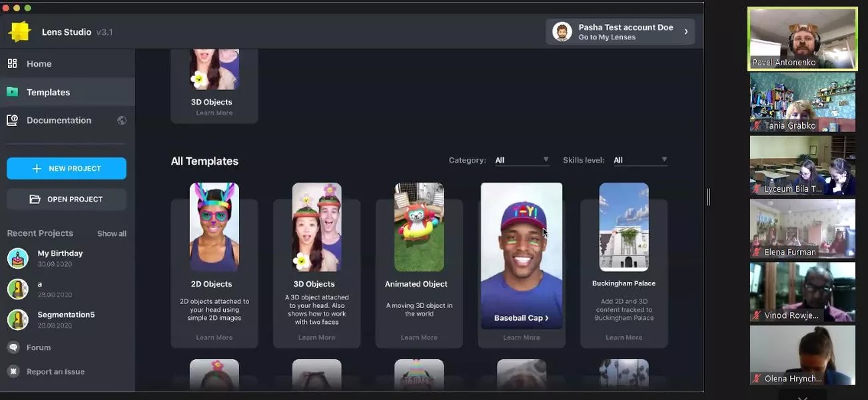
Task: Open the Home section icon
Action: 12,63
